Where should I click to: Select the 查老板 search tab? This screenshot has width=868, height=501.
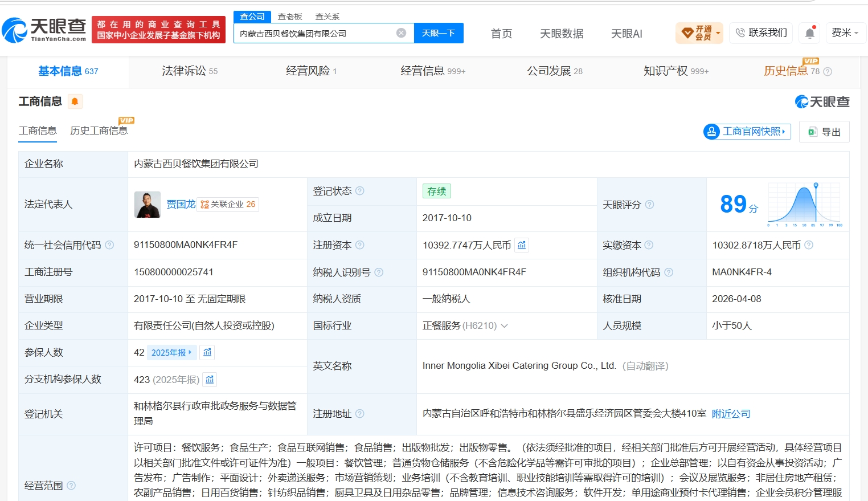coord(290,17)
